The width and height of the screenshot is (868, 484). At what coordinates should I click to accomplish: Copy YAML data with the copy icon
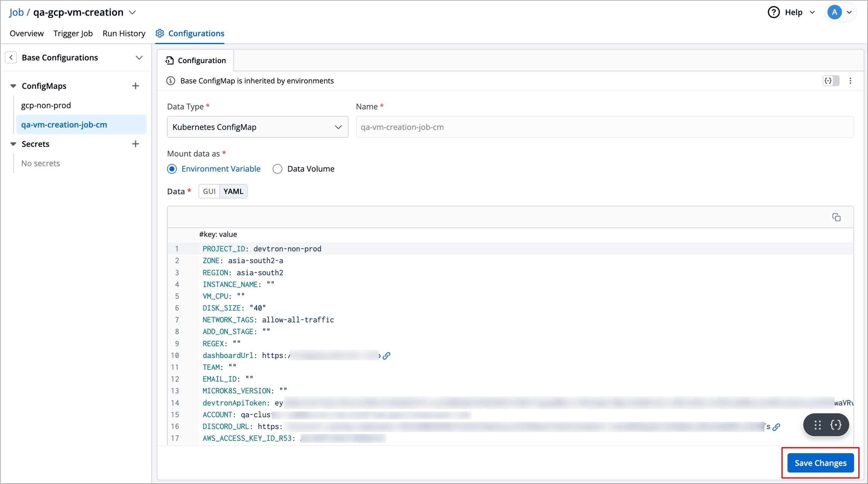[836, 217]
